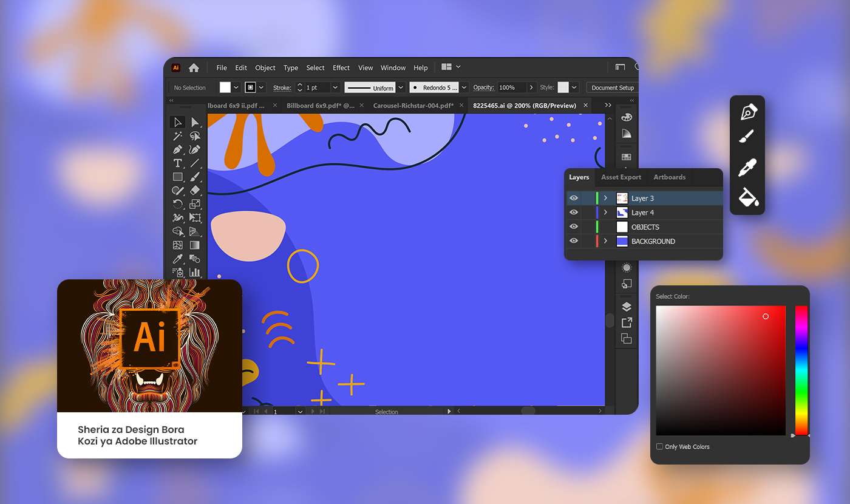Click the floating eyedropper icon
850x504 pixels.
pyautogui.click(x=747, y=168)
